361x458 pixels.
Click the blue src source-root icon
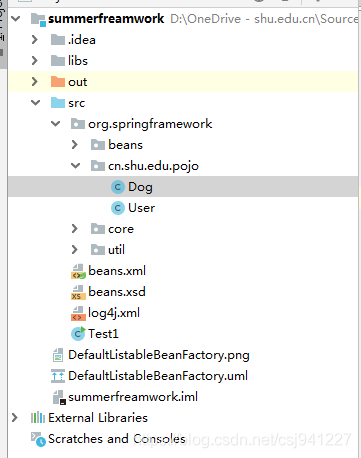click(x=58, y=103)
